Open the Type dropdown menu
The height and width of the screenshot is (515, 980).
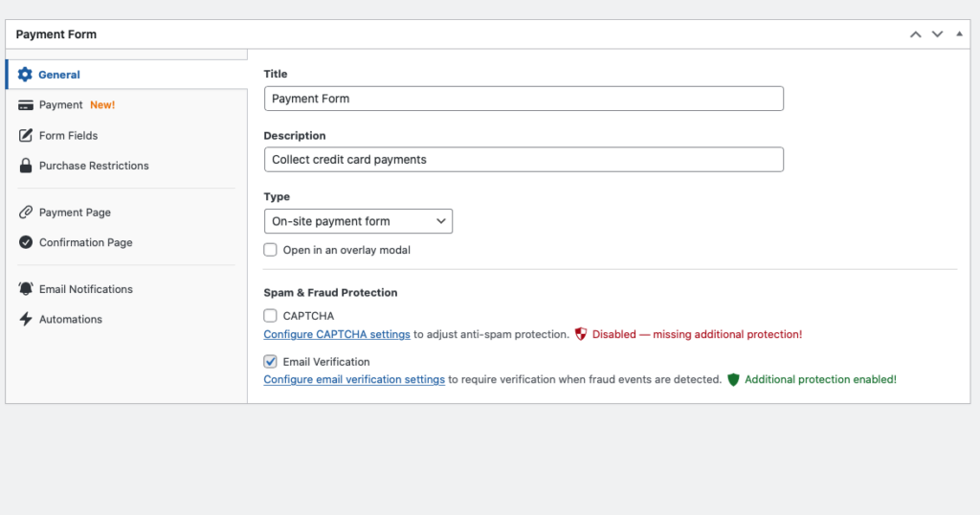[x=358, y=221]
